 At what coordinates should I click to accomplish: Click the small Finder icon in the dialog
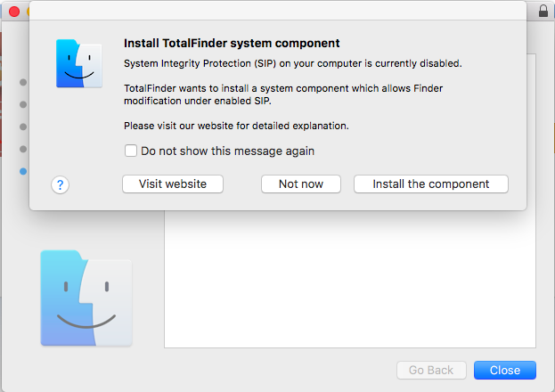coord(79,63)
